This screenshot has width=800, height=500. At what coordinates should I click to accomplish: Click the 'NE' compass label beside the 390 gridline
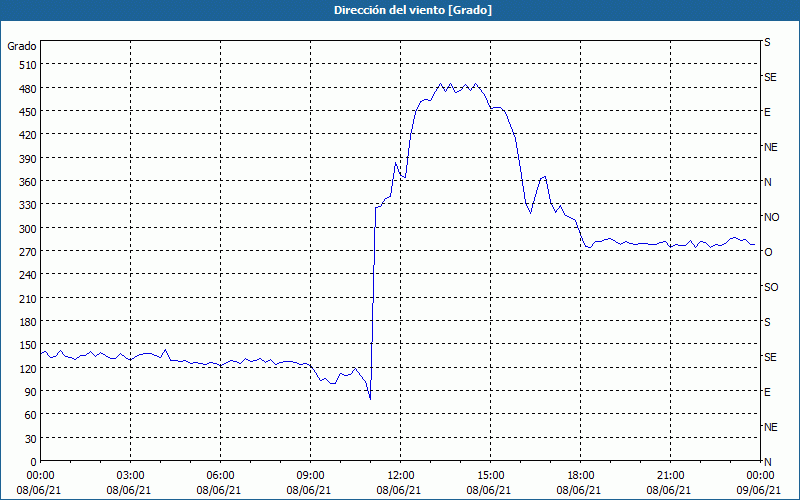(x=771, y=147)
